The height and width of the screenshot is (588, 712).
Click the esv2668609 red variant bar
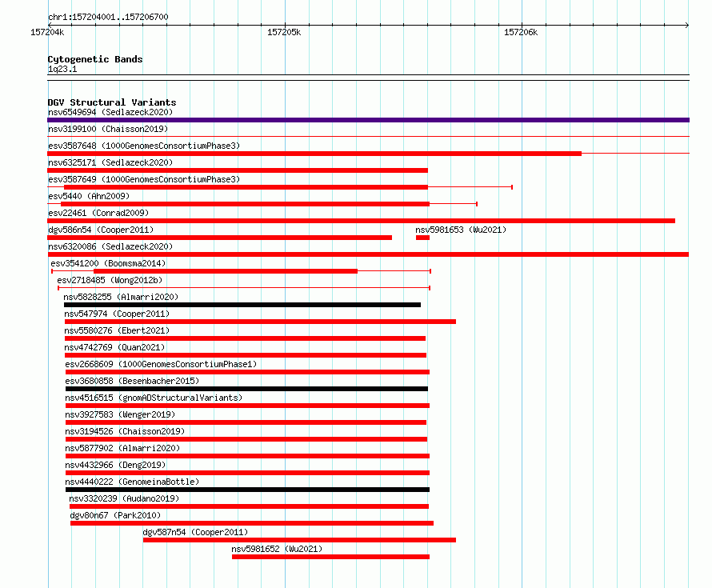coord(247,372)
